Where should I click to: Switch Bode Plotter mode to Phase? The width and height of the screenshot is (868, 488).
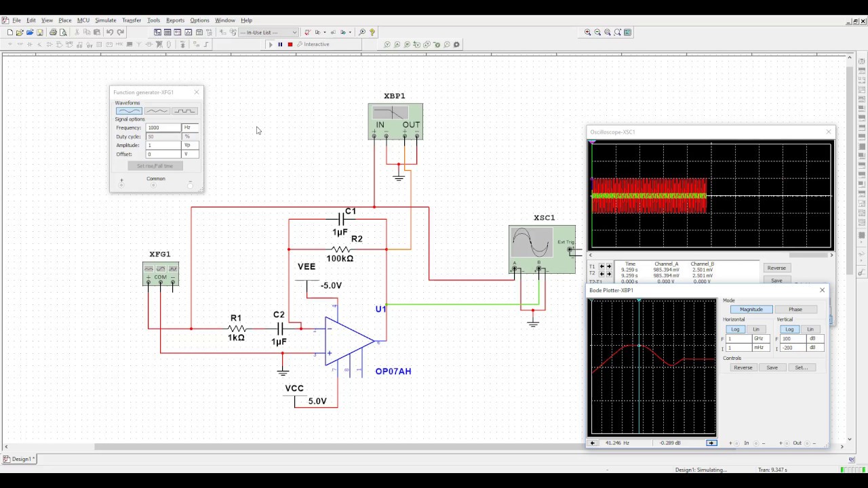click(x=795, y=309)
